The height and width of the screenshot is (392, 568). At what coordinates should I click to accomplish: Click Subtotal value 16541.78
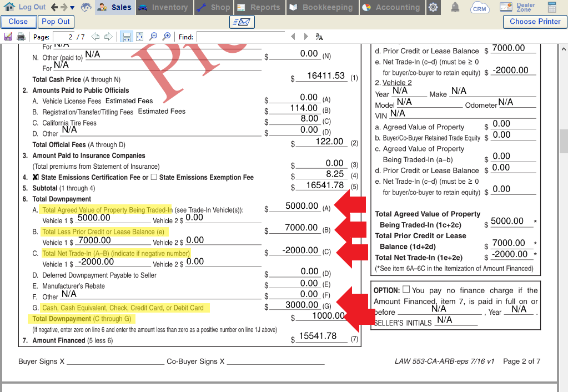tap(325, 185)
